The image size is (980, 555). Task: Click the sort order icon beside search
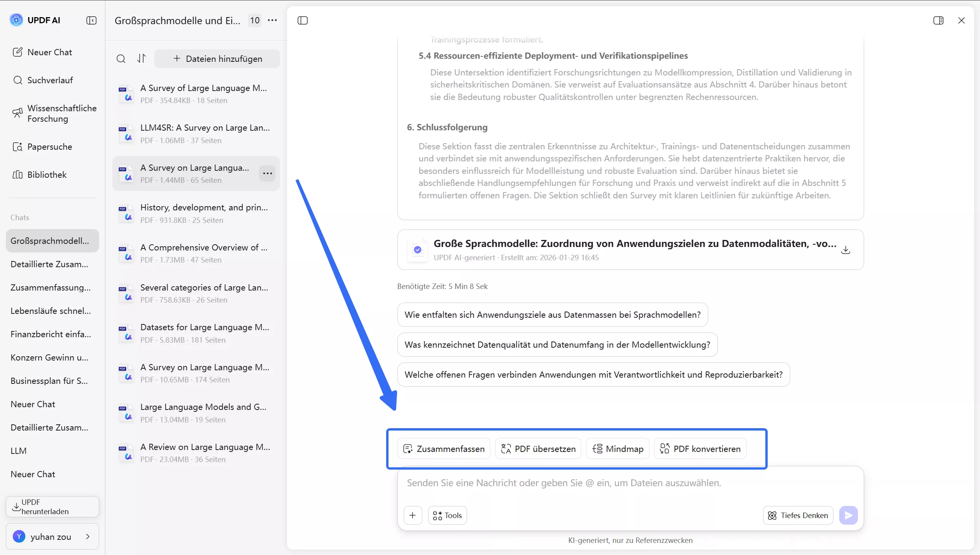142,58
